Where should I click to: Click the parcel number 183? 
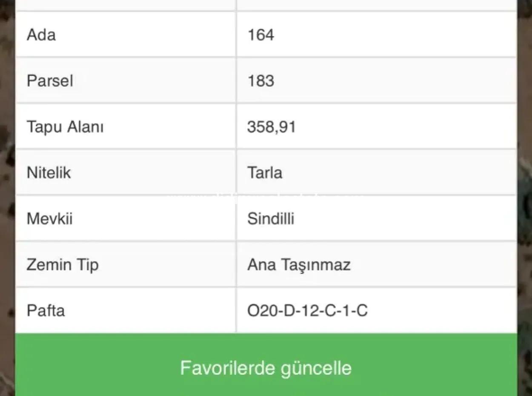[x=261, y=81]
